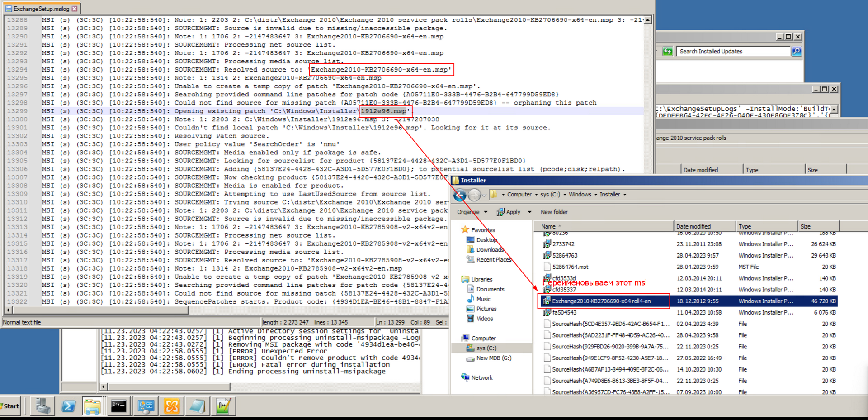Click the green refresh icon beside search
This screenshot has height=420, width=868.
tap(668, 52)
